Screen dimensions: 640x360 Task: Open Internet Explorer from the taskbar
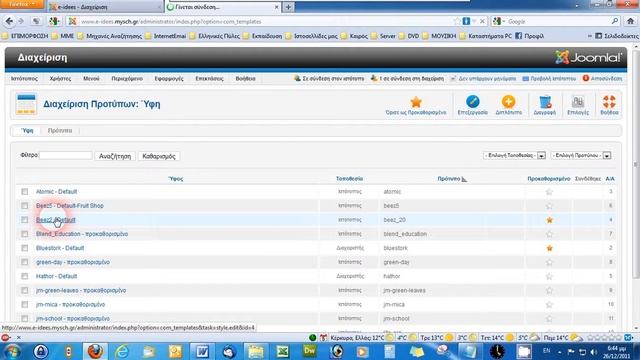coord(122,351)
